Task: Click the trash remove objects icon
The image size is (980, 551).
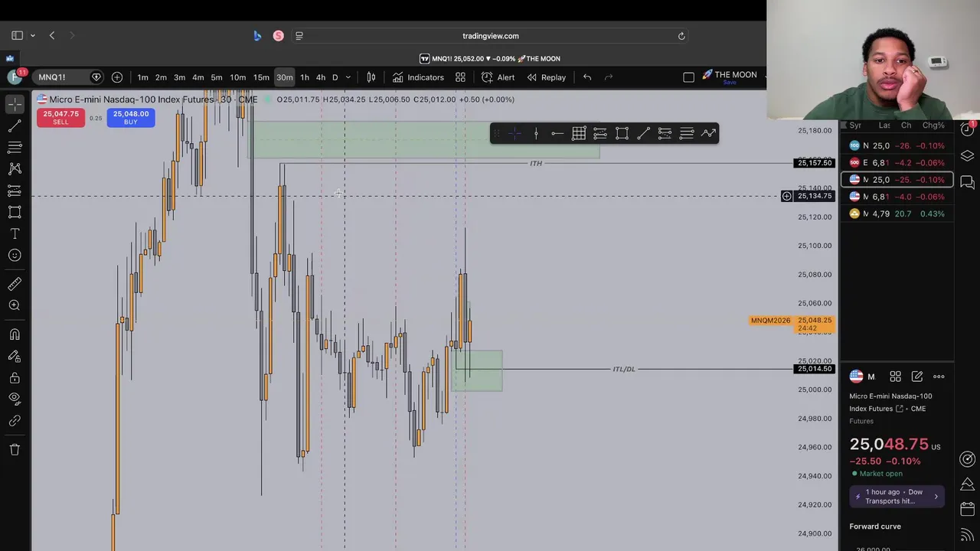Action: [15, 449]
